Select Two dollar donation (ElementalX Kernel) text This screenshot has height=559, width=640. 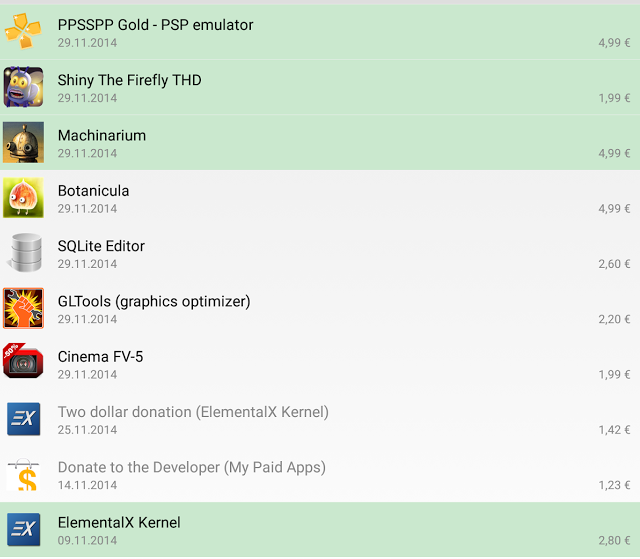coord(193,412)
